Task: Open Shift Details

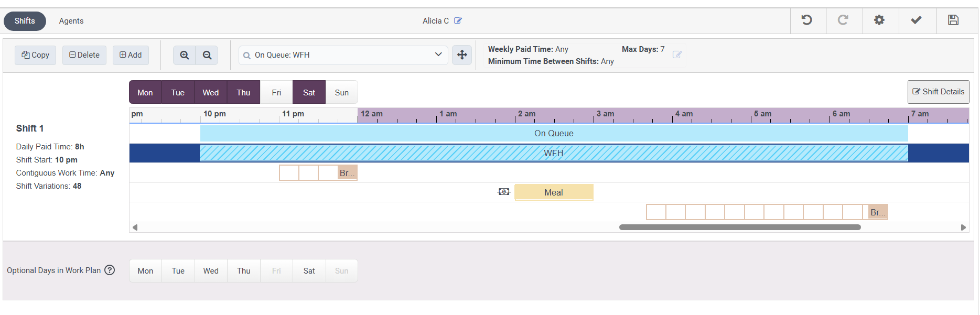Action: pyautogui.click(x=938, y=92)
